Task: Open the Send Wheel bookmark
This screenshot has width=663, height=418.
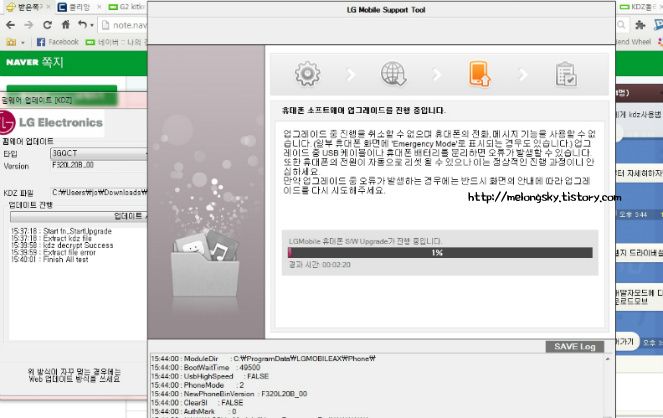Action: [x=633, y=42]
